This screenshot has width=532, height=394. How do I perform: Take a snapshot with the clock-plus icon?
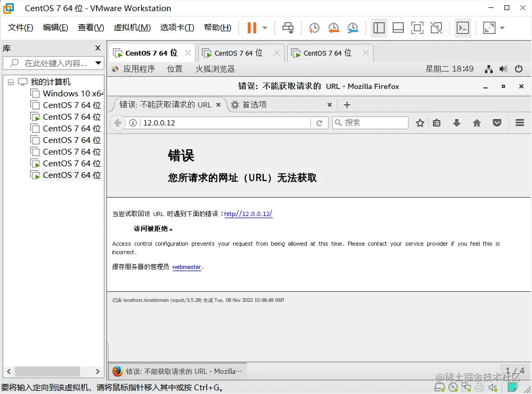click(x=314, y=28)
